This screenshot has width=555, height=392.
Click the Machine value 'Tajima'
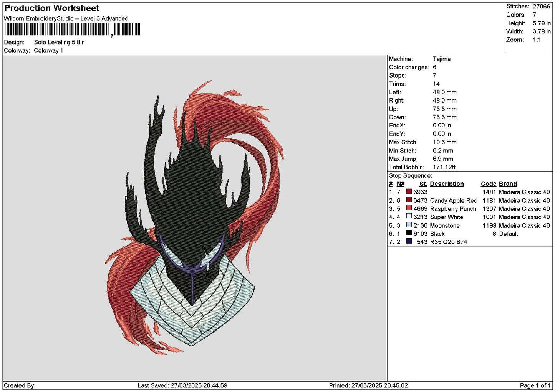[x=442, y=59]
